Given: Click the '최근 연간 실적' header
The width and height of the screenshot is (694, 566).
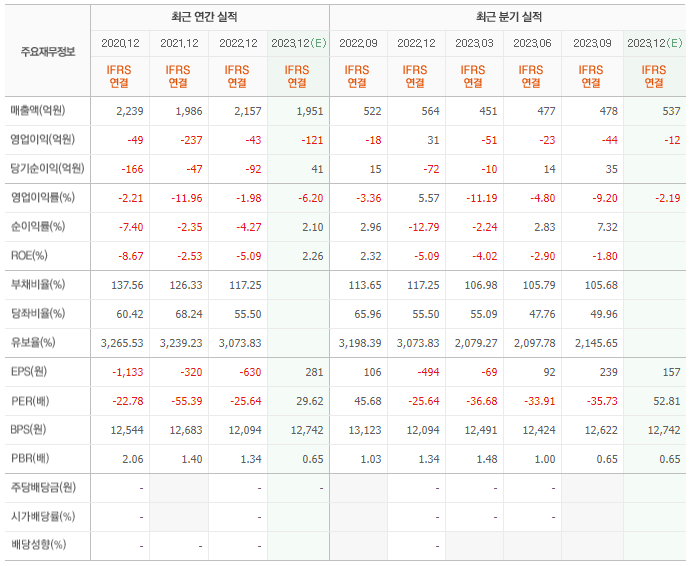Looking at the screenshot, I should click(x=204, y=17).
